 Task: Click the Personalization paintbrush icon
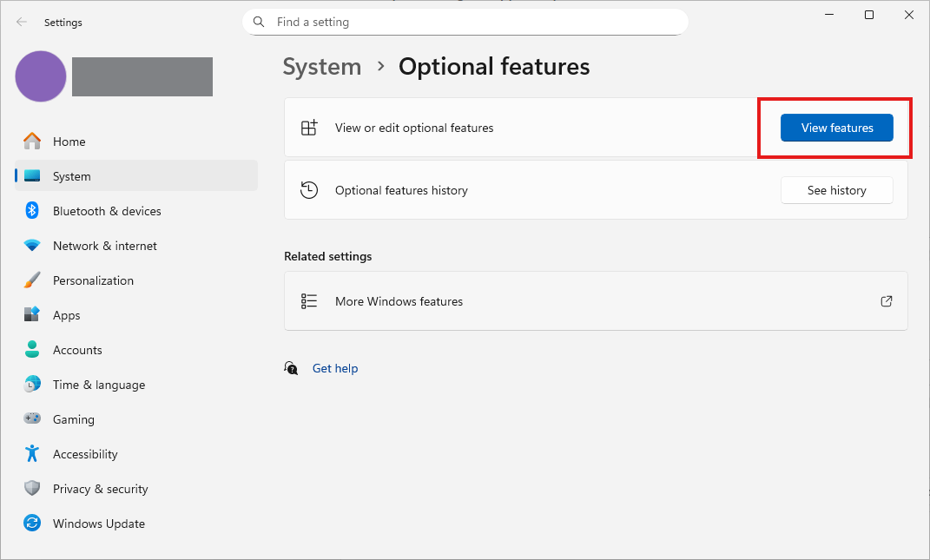(32, 280)
